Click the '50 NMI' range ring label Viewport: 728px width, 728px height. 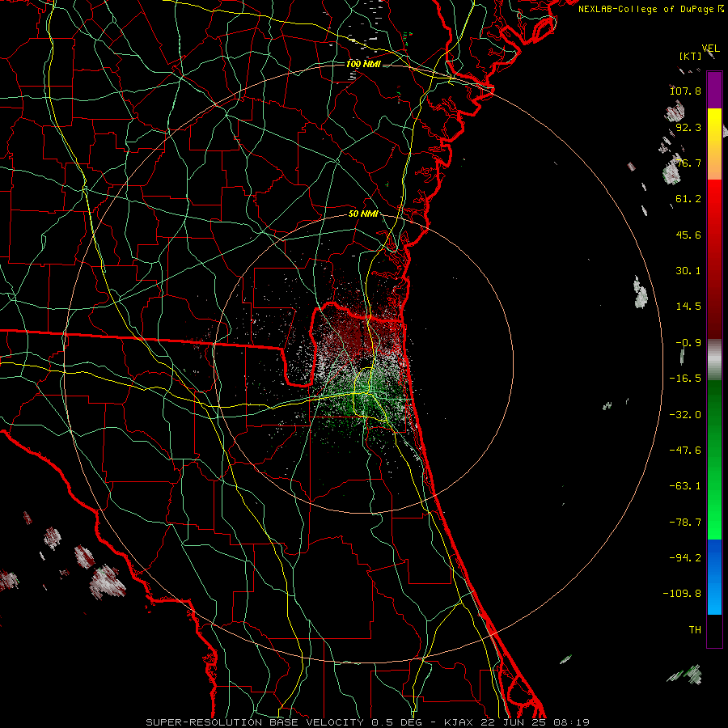tap(363, 214)
